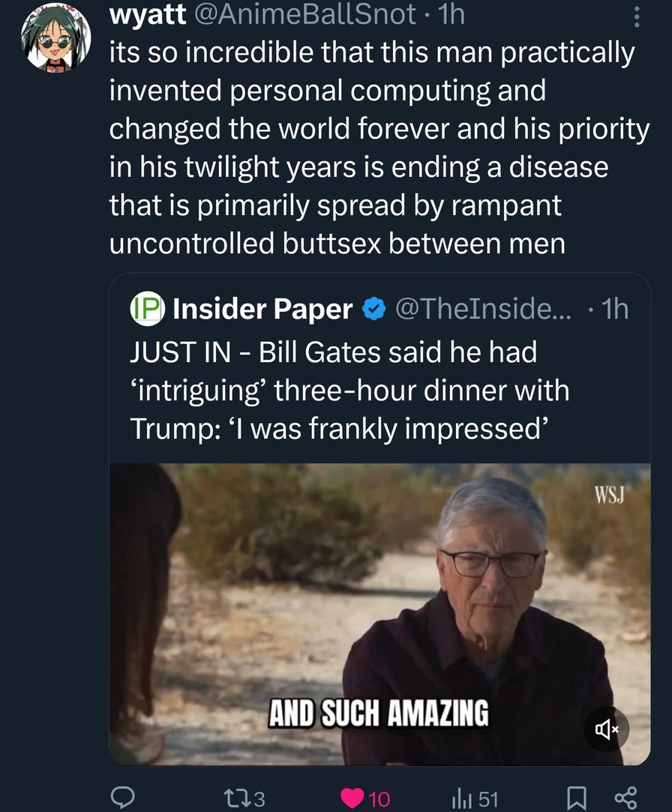Open Insider Paper account name
Image resolution: width=672 pixels, height=812 pixels.
point(262,309)
